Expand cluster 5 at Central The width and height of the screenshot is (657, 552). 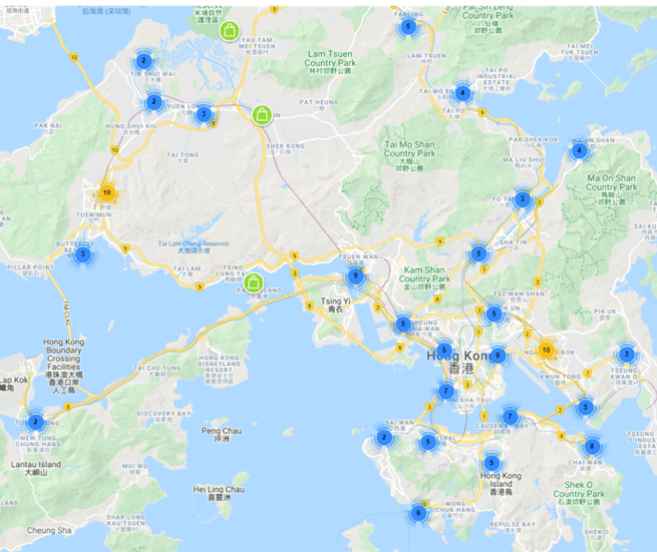click(x=428, y=442)
